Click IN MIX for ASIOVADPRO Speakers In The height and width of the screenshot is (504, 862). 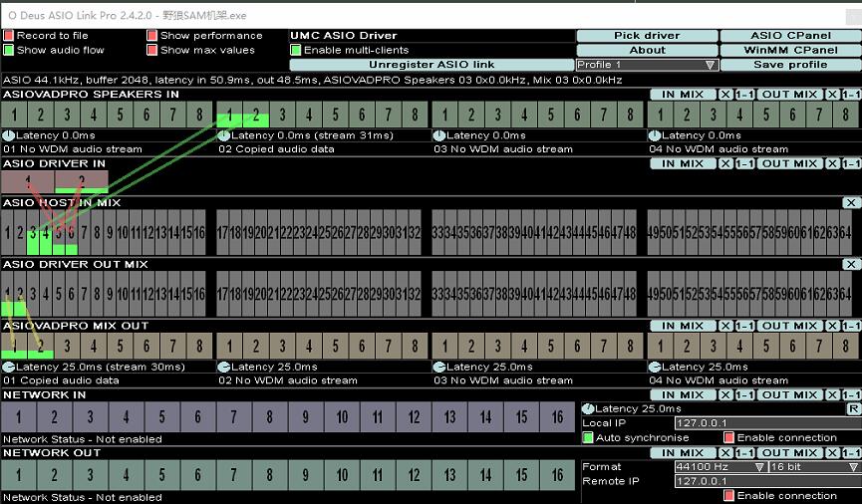click(683, 95)
